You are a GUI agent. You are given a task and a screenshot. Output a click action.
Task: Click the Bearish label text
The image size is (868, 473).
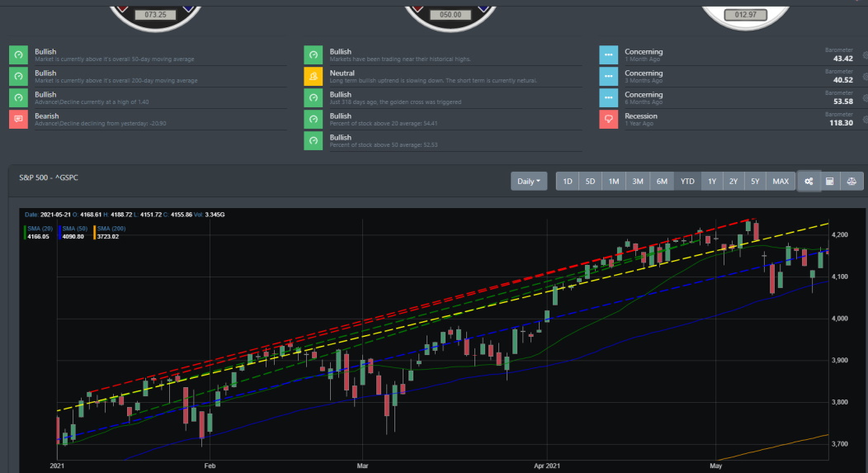point(46,116)
